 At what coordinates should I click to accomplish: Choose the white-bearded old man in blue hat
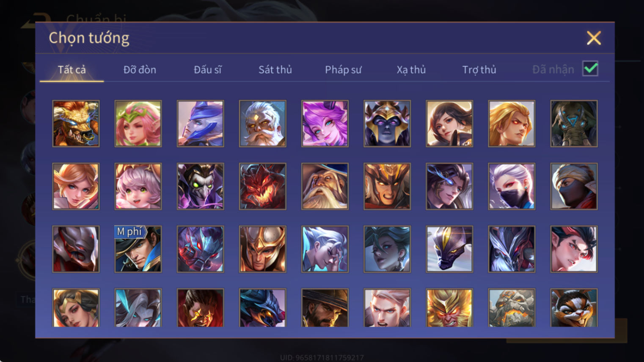point(325,186)
